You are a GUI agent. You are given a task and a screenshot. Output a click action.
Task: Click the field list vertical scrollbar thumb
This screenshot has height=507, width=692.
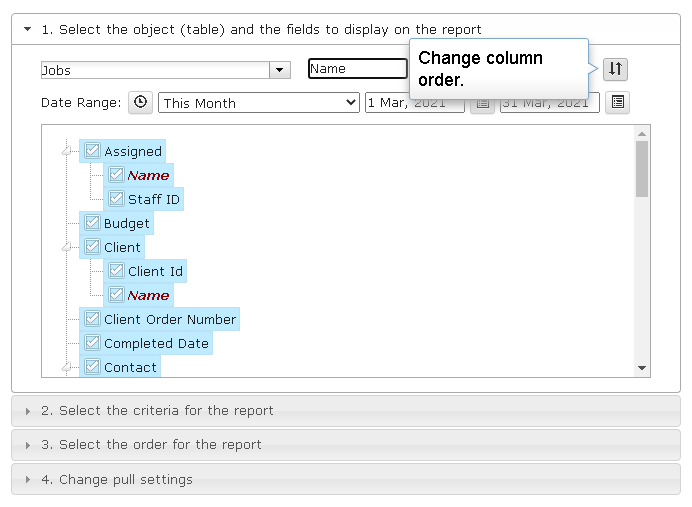(x=642, y=169)
